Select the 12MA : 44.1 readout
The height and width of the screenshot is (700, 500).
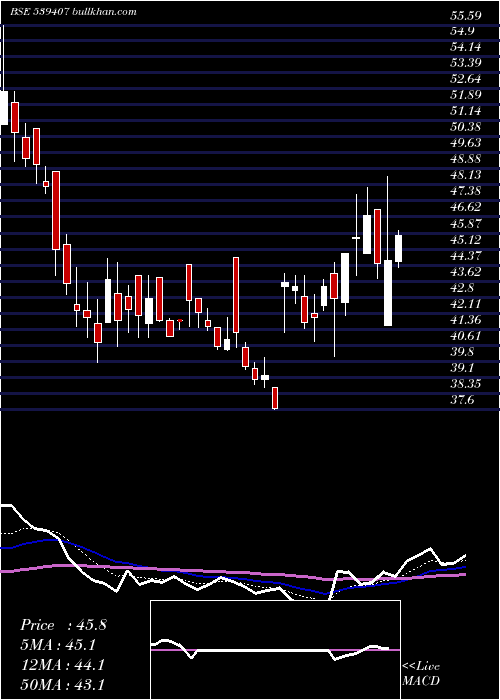point(62,664)
